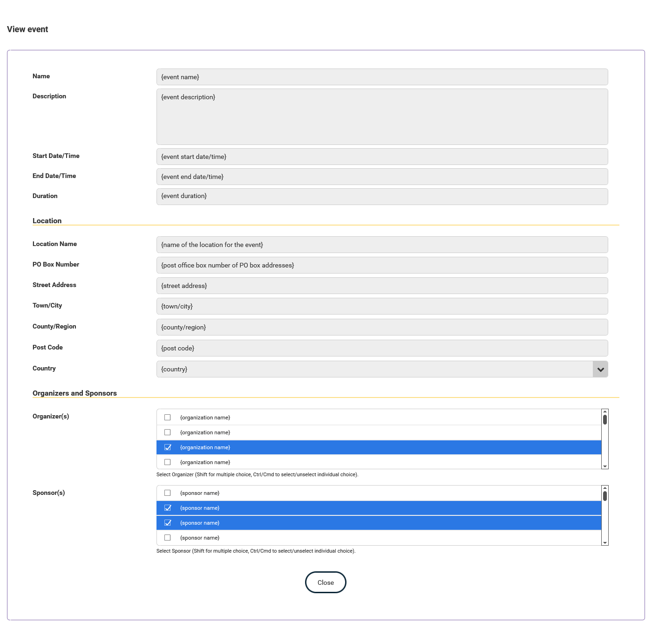The height and width of the screenshot is (644, 652).
Task: Tick the last visible organization name checkbox
Action: [168, 462]
